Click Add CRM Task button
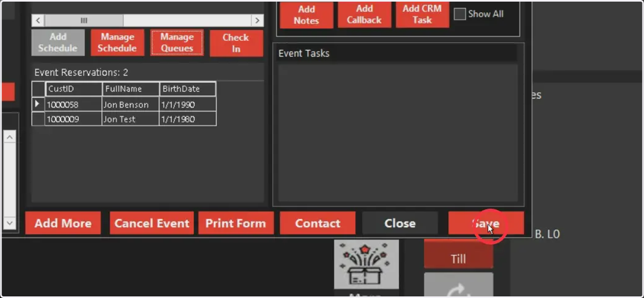 pos(422,14)
